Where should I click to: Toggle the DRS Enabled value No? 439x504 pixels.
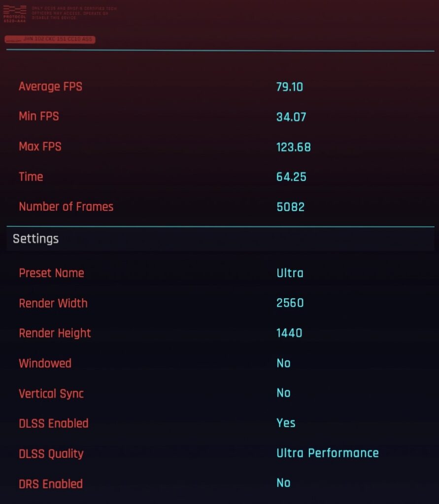click(x=283, y=483)
